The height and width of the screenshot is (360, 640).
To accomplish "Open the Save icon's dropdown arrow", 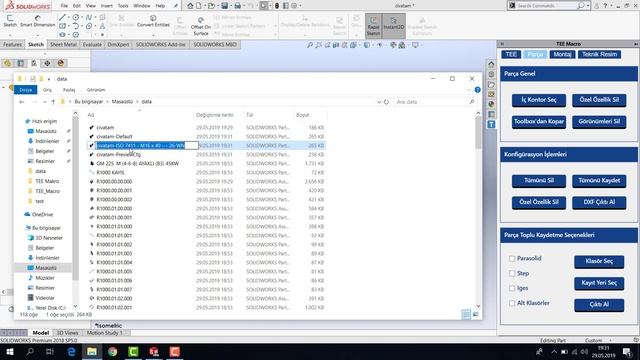I will coord(231,6).
